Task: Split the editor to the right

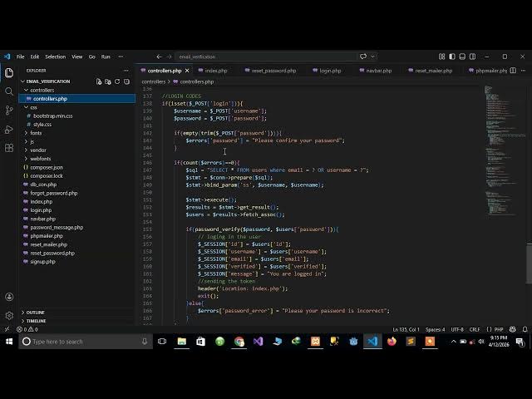Action: (513, 71)
